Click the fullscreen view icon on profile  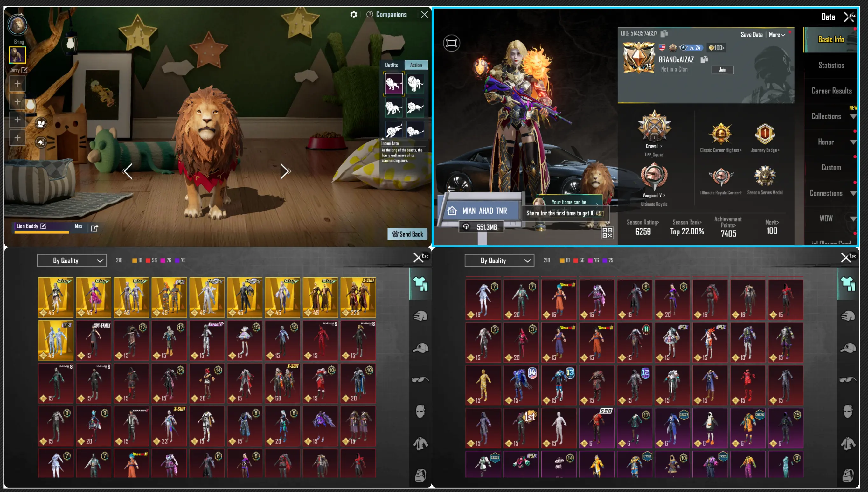pos(451,43)
